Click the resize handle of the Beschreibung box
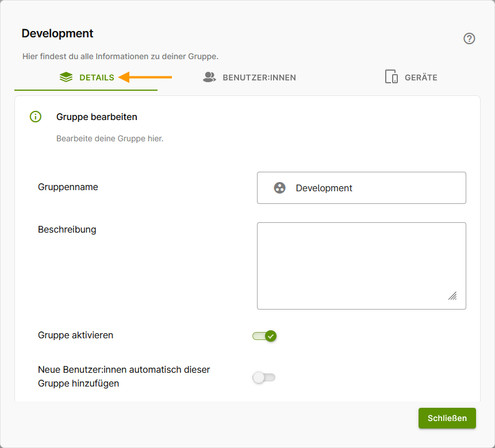Viewport: 495px width, 448px height. [453, 296]
